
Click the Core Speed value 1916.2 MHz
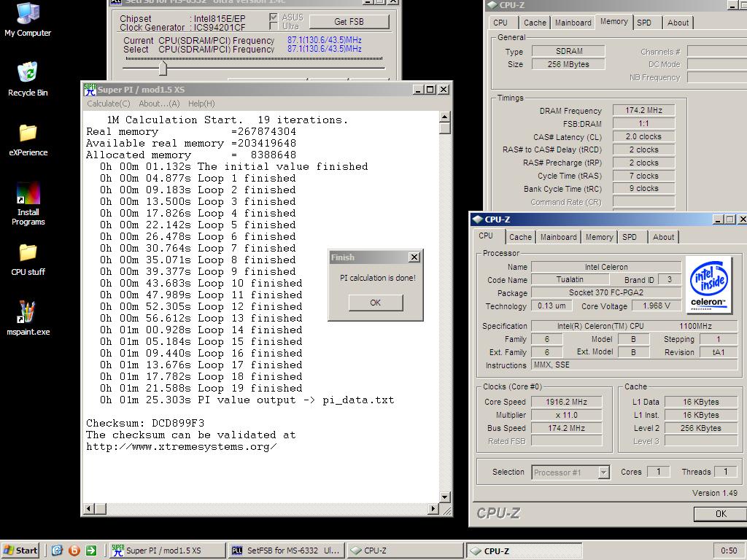[566, 402]
